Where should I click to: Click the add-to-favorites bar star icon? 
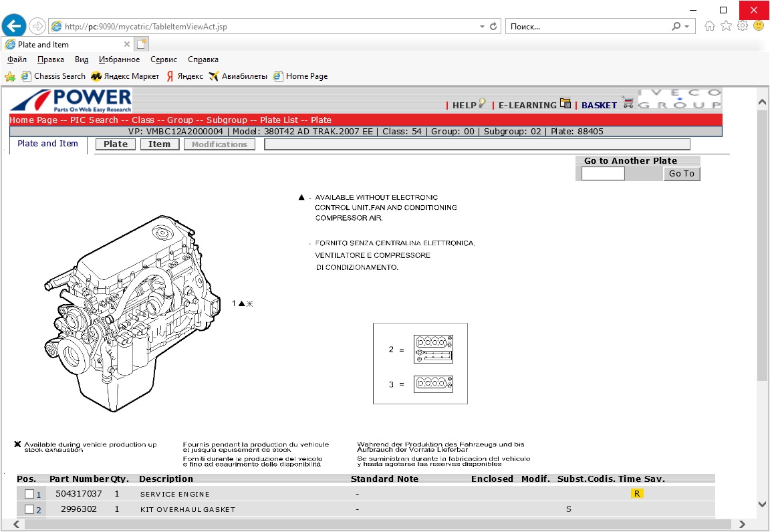10,76
